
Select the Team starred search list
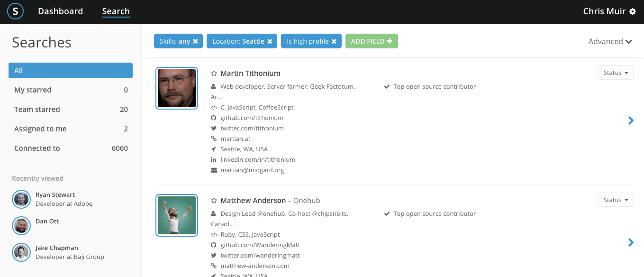[x=71, y=109]
